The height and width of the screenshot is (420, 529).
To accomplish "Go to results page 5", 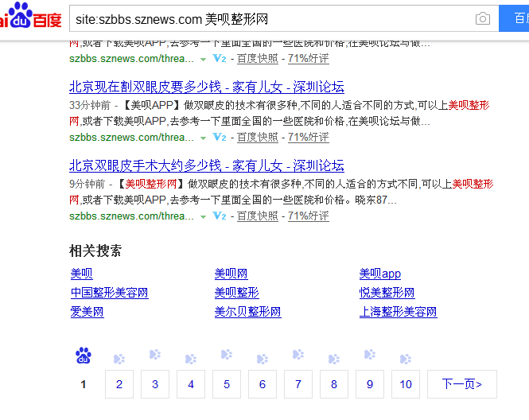I will tap(227, 384).
